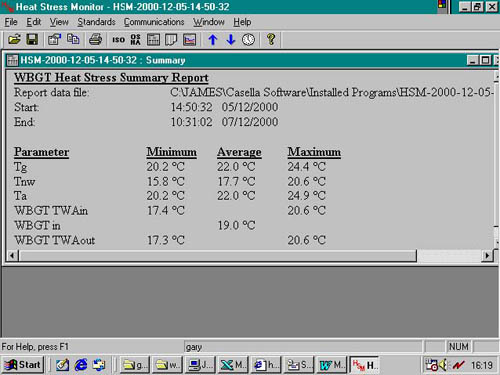Open the File menu

[x=11, y=22]
